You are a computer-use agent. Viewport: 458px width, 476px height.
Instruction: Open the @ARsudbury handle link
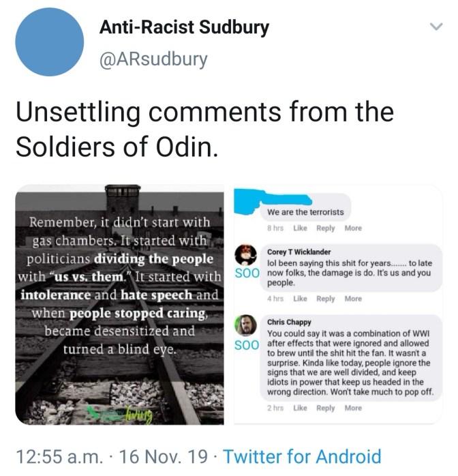pyautogui.click(x=153, y=59)
